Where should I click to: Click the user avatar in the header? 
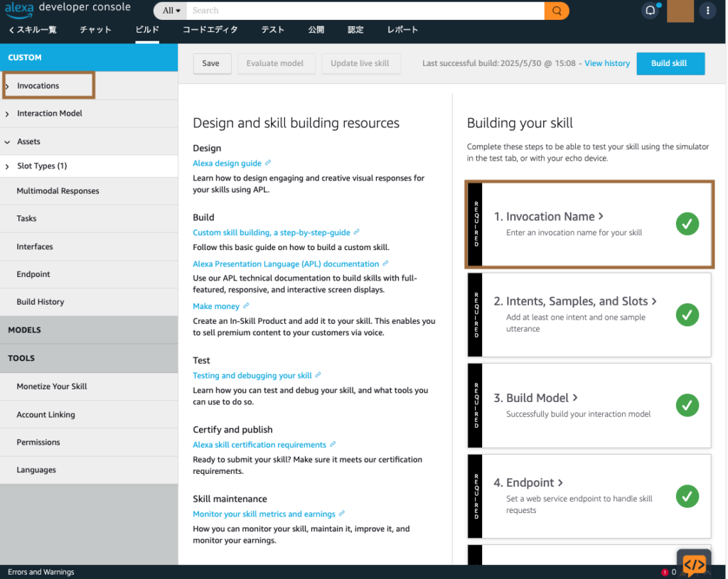(x=680, y=11)
